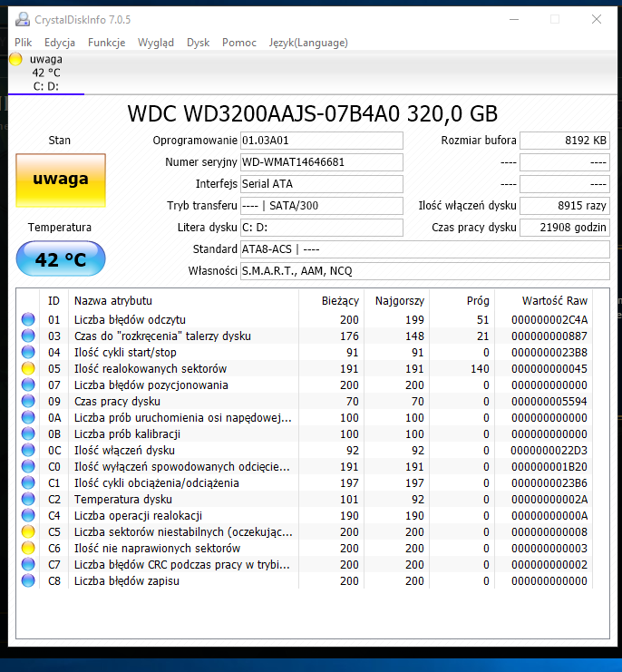Click raw value 000000005594
622x672 pixels.
[x=549, y=401]
